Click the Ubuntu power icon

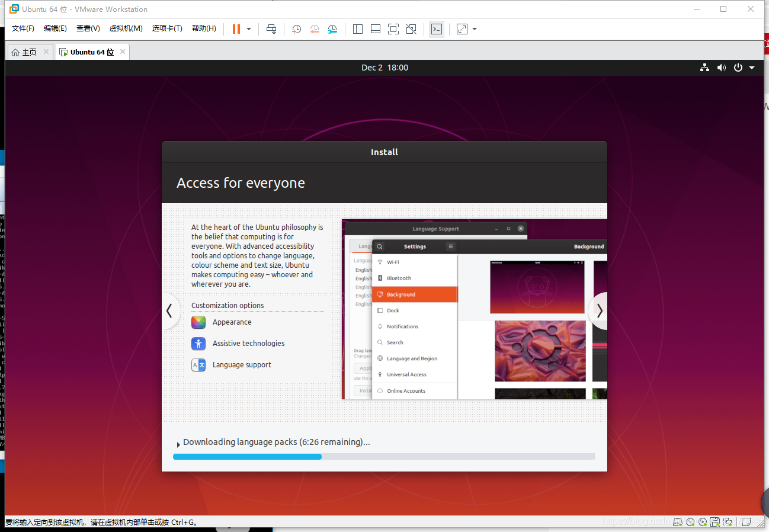(738, 68)
